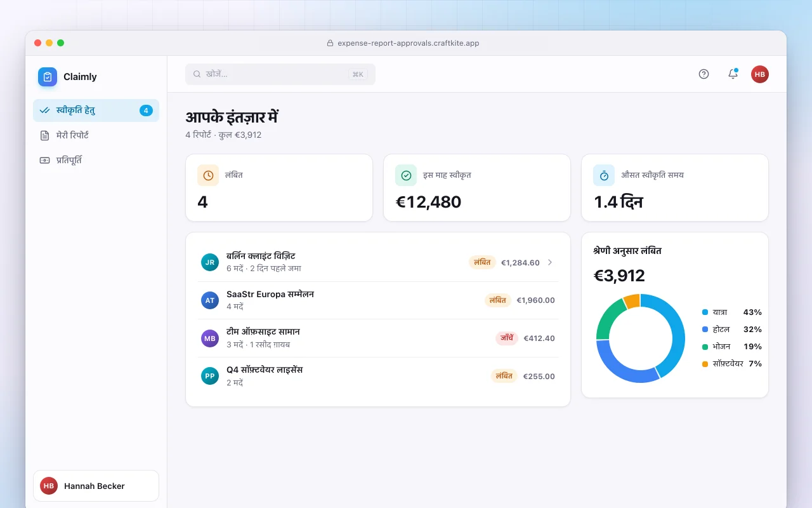Click the यात्रा legend color dot
812x508 pixels.
click(x=705, y=312)
